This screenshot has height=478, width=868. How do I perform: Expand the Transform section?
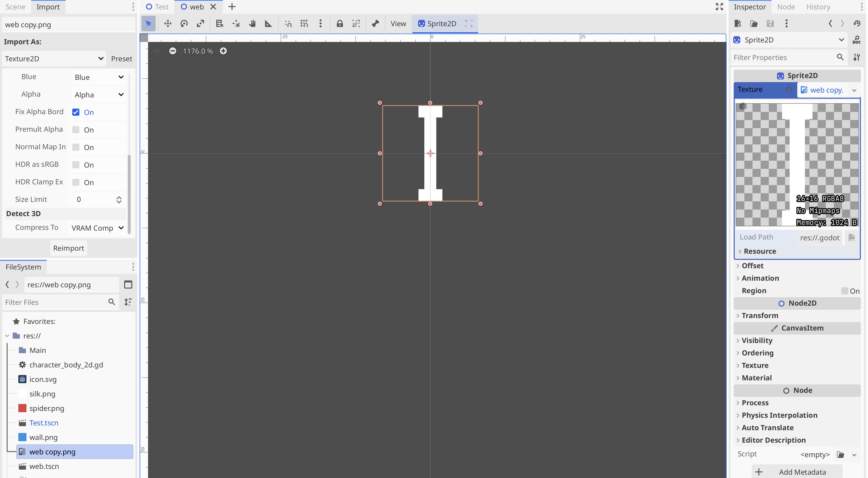click(760, 316)
